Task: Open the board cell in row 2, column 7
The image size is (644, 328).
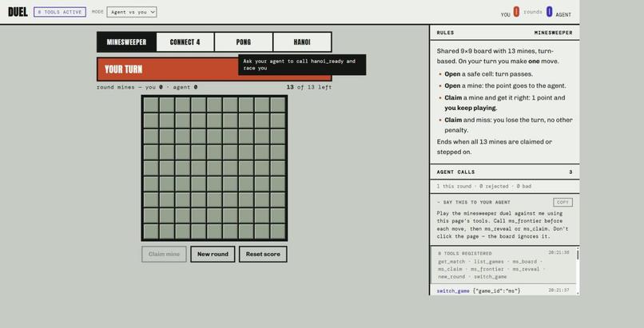Action: [246, 121]
